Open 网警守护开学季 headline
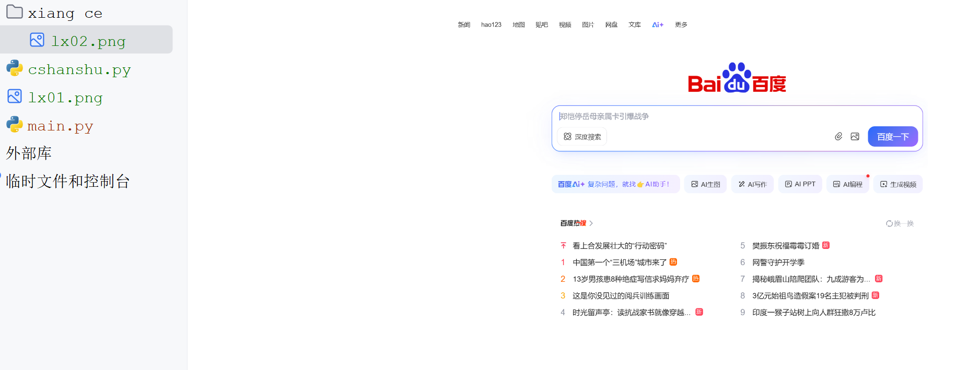Screen dimensions: 980x370 point(778,262)
